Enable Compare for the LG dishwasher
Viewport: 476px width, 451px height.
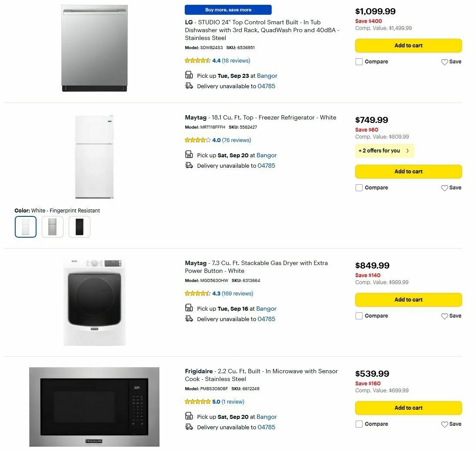[359, 62]
